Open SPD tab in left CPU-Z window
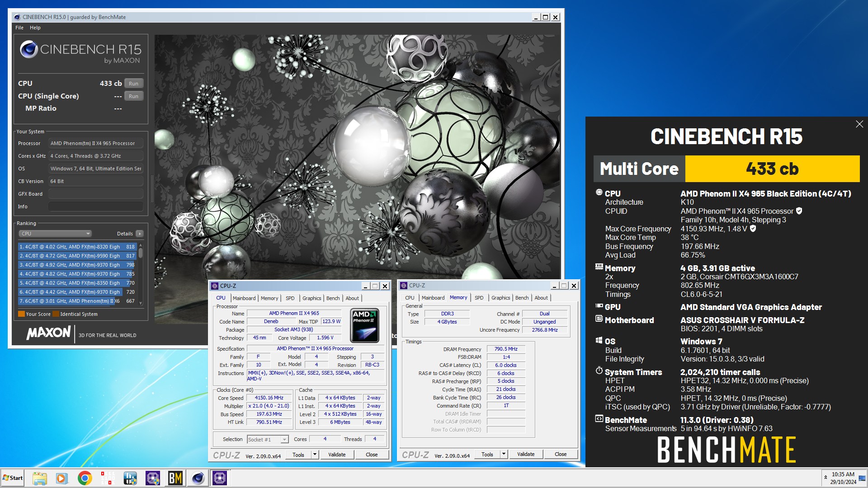The height and width of the screenshot is (488, 868). pos(290,298)
